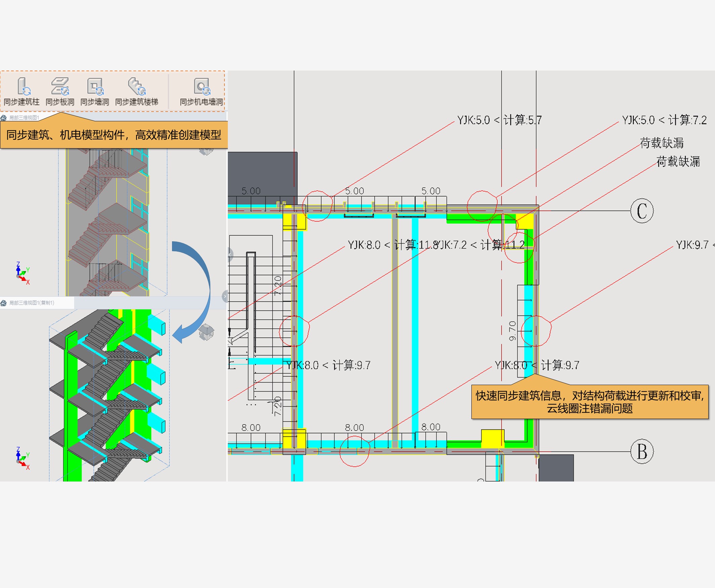Expand panel with the right-chevron handle
Viewport: 715px width, 588px height.
coord(224,296)
